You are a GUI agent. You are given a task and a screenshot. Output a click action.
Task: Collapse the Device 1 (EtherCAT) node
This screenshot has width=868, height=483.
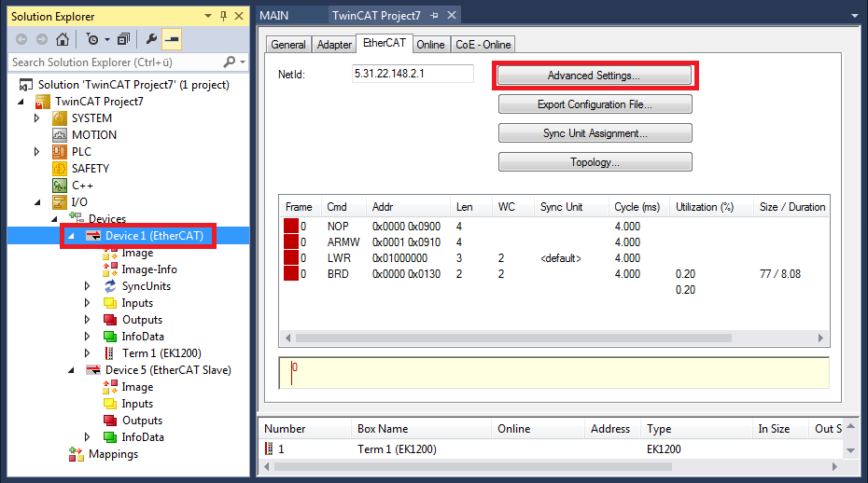(x=71, y=236)
